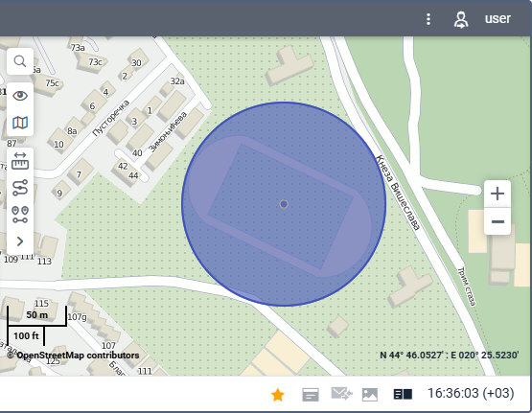
Task: Open the user account icon
Action: click(461, 19)
